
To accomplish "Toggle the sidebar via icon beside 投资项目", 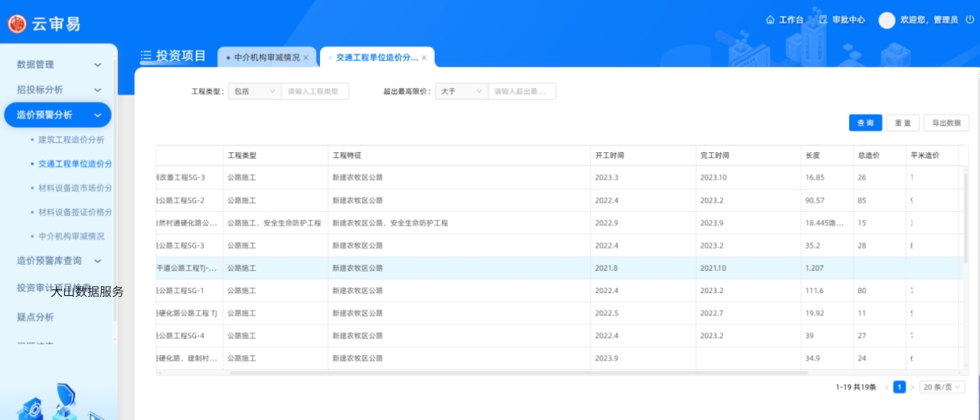I will (146, 56).
